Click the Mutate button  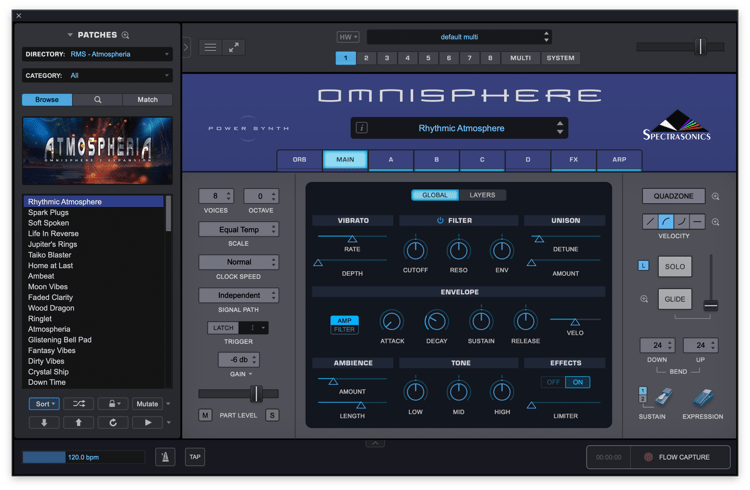147,404
